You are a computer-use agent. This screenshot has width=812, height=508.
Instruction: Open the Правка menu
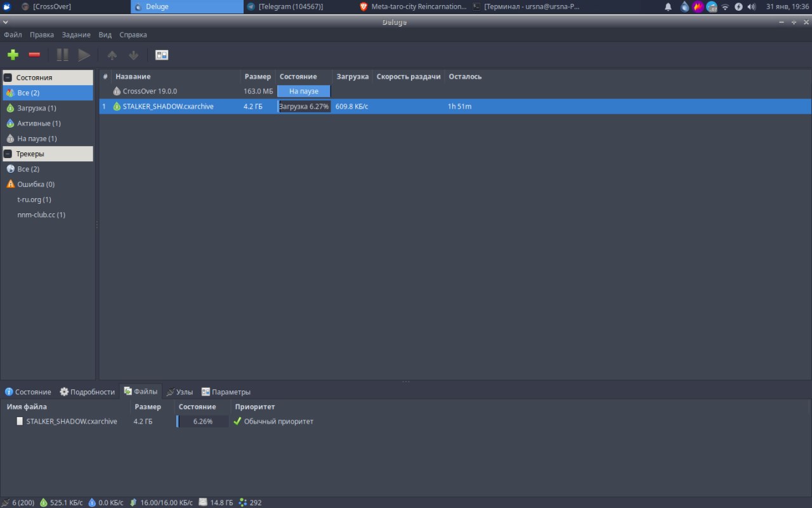pyautogui.click(x=42, y=35)
